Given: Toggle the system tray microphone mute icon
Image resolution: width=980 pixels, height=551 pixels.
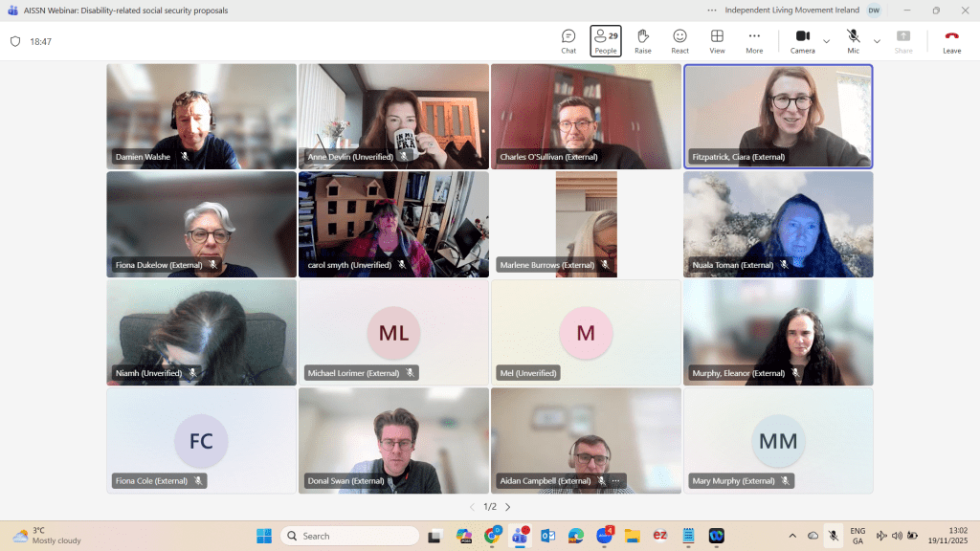Looking at the screenshot, I should 834,536.
